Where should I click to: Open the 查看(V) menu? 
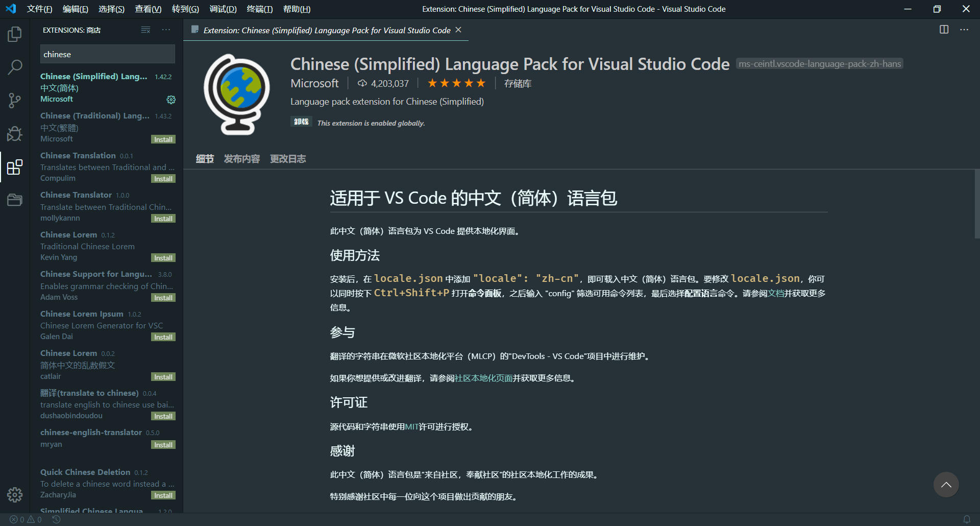(148, 9)
